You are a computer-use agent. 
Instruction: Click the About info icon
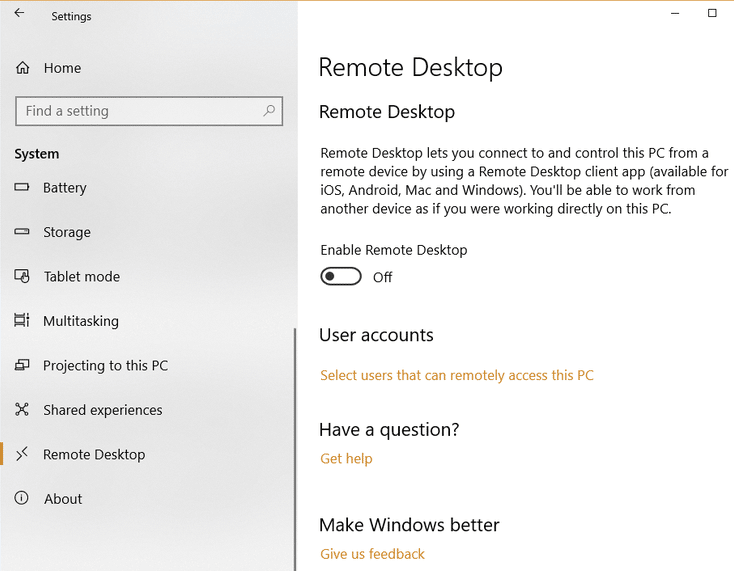pyautogui.click(x=22, y=498)
